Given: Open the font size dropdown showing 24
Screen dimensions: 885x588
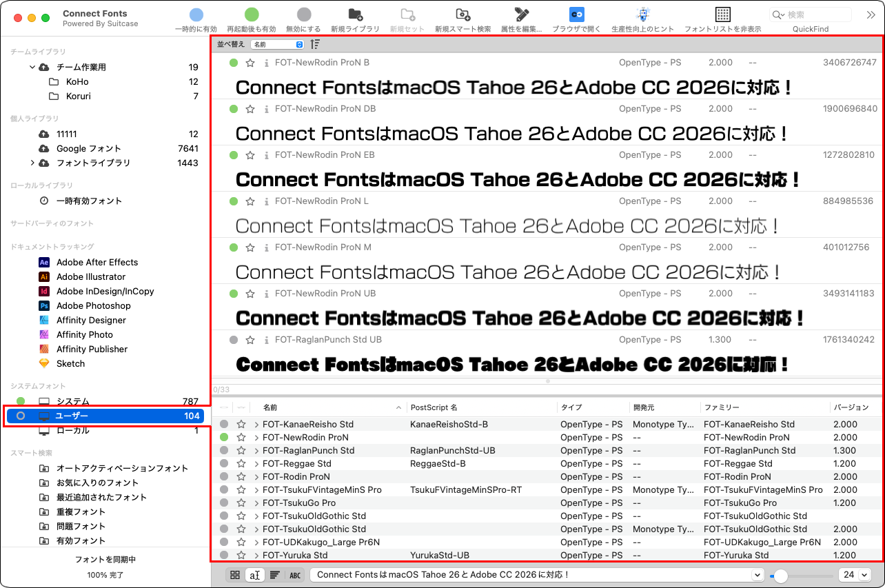Looking at the screenshot, I should [855, 575].
